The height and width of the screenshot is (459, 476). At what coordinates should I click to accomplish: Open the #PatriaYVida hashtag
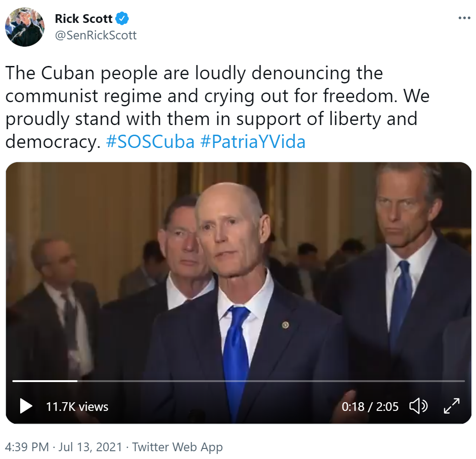click(253, 142)
